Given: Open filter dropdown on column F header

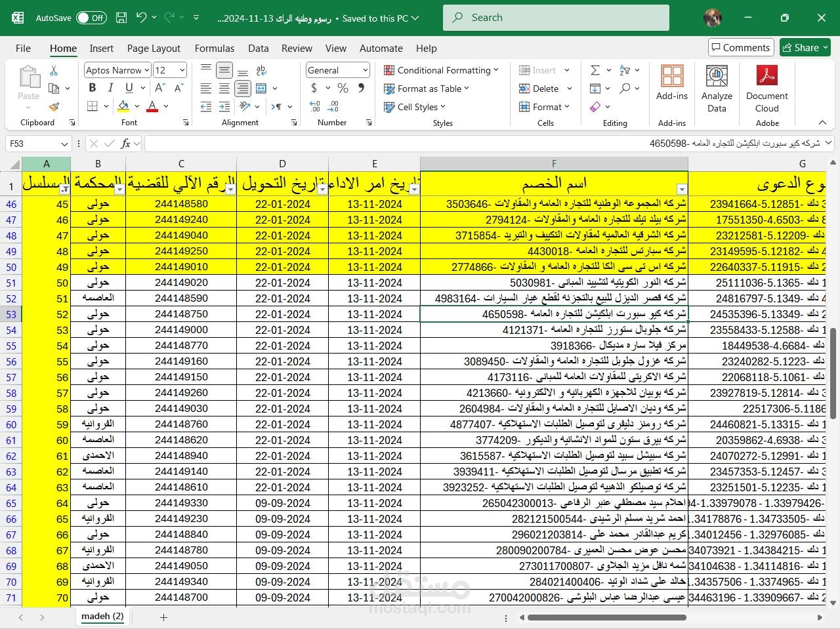Looking at the screenshot, I should coord(682,190).
